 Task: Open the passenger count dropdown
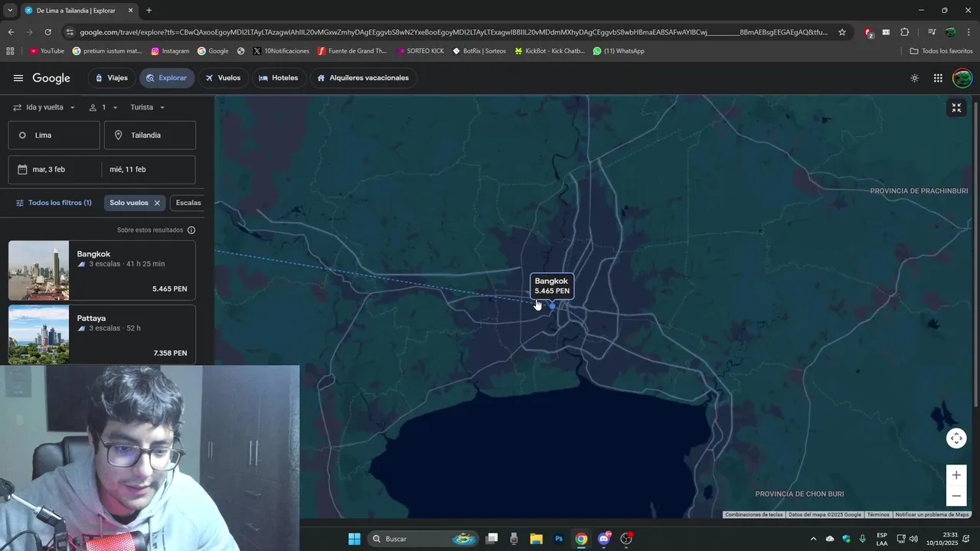[103, 107]
